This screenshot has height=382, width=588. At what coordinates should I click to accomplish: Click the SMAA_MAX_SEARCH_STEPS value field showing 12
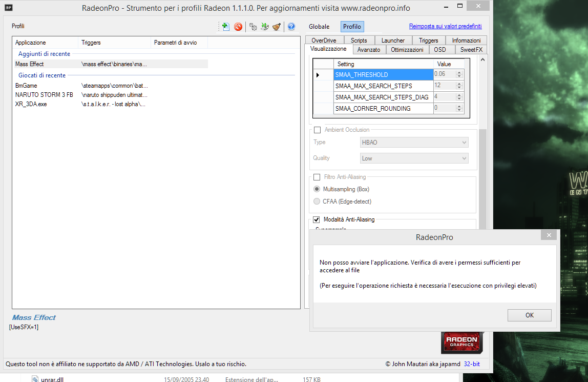point(445,86)
